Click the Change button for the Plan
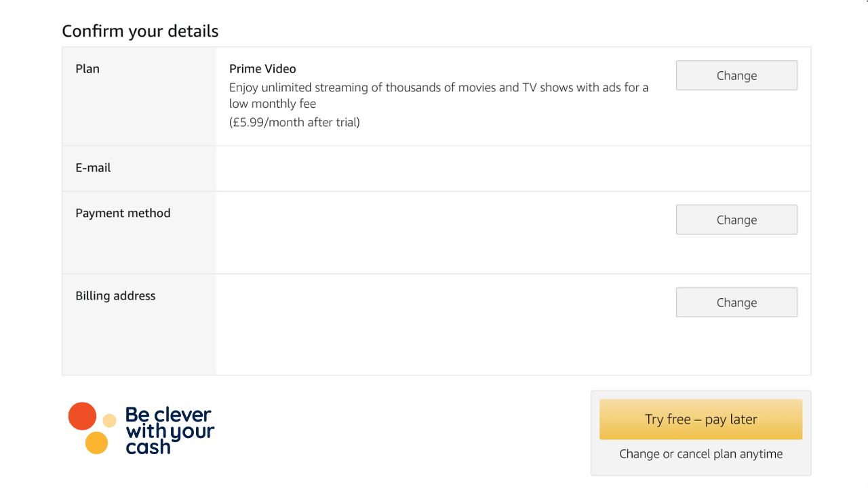868x488 pixels. point(736,75)
